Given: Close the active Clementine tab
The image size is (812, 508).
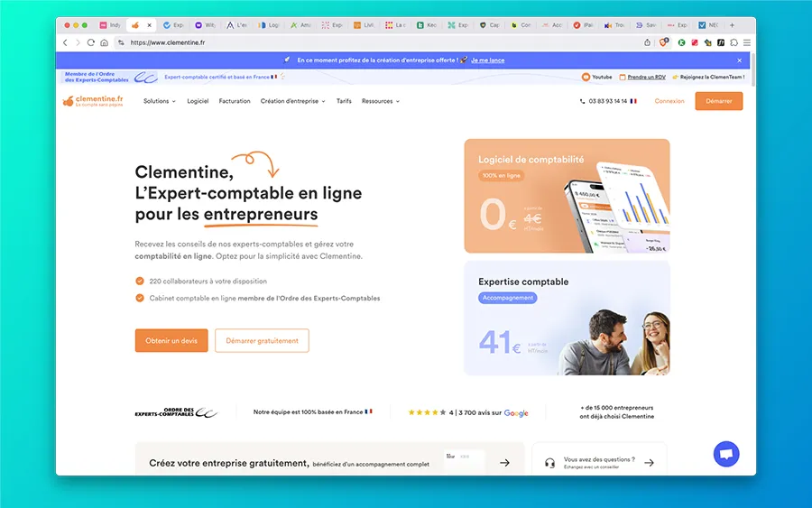Looking at the screenshot, I should 149,25.
